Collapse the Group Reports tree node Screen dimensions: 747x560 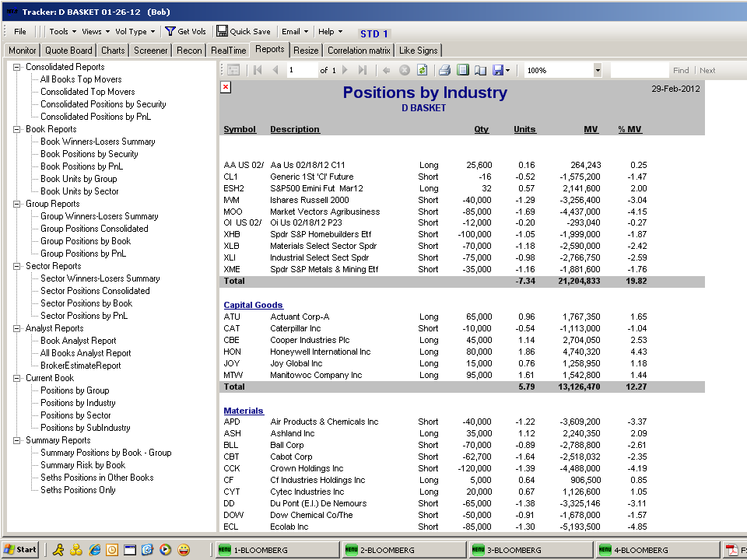(16, 204)
